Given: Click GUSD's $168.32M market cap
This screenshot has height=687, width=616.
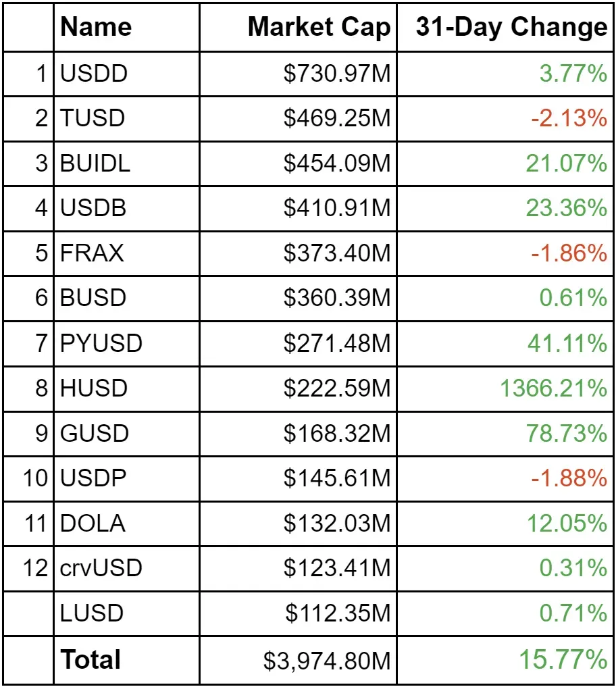Looking at the screenshot, I should click(x=337, y=433).
